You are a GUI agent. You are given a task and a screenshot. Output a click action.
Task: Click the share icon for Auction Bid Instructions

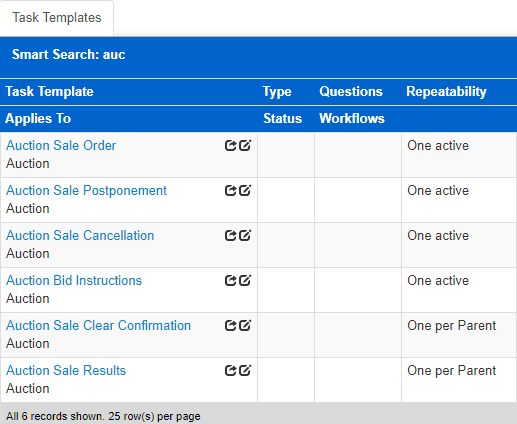230,280
